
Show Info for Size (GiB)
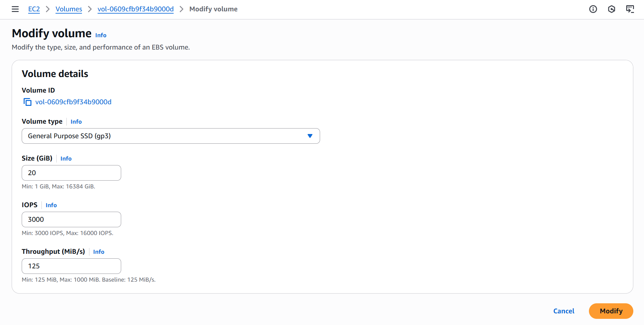(66, 159)
